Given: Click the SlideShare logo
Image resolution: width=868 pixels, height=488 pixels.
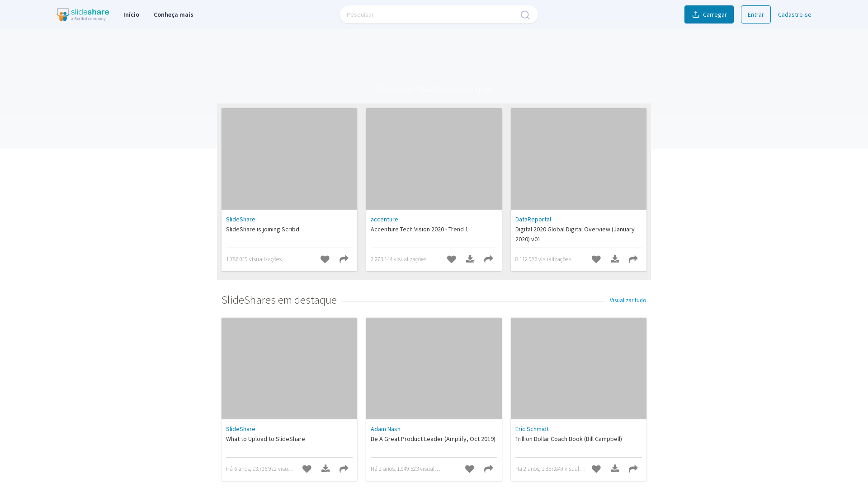Looking at the screenshot, I should click(x=83, y=14).
